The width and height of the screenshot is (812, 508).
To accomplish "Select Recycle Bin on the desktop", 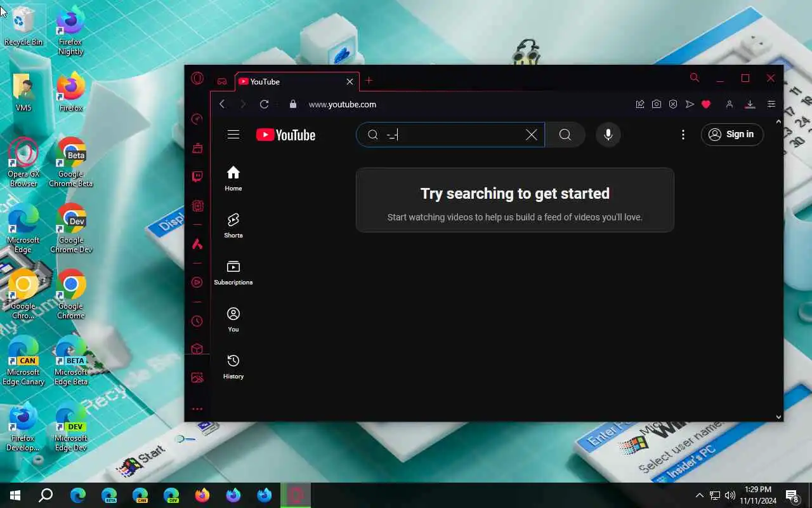I will click(23, 26).
